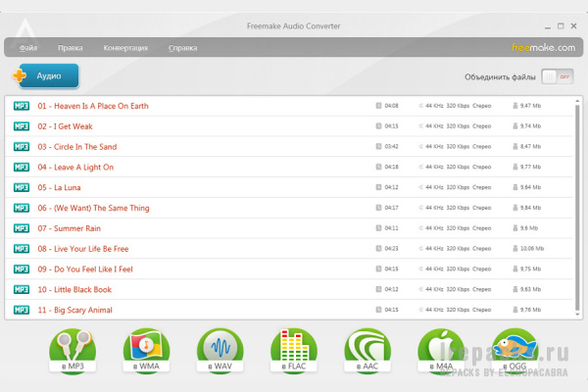Screen dimensions: 588x392
Task: Open the "Файл" menu
Action: coord(28,48)
